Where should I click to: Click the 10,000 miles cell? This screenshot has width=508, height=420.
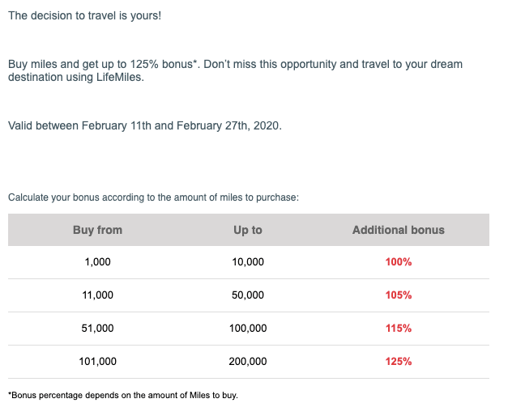point(247,262)
